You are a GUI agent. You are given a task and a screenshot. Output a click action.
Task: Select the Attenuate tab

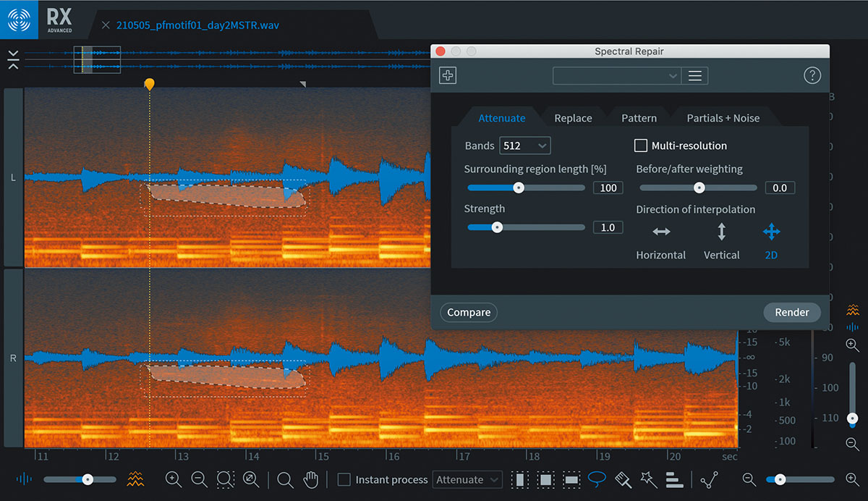tap(502, 118)
